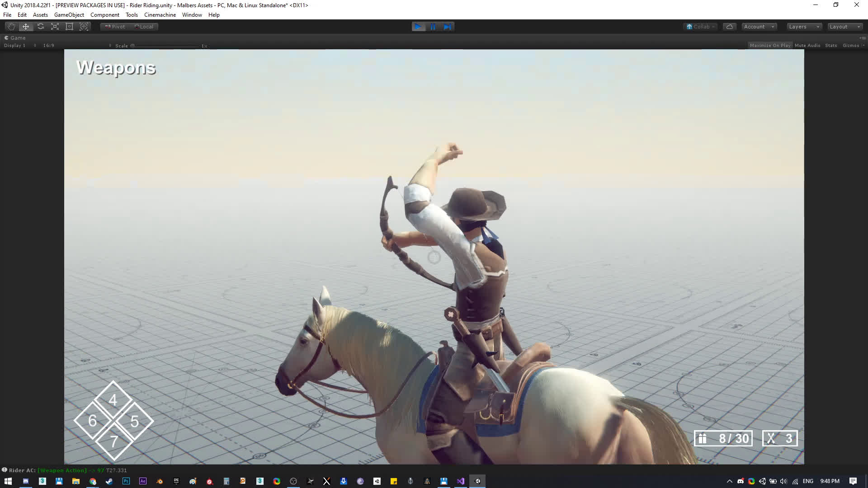
Task: Toggle Maximize On Play
Action: pyautogui.click(x=770, y=45)
